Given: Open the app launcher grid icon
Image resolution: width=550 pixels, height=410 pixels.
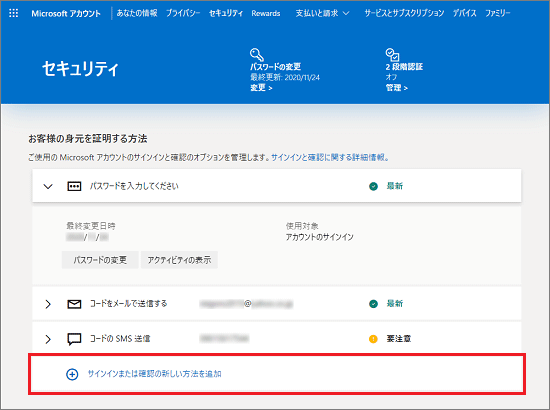Looking at the screenshot, I should pos(13,13).
